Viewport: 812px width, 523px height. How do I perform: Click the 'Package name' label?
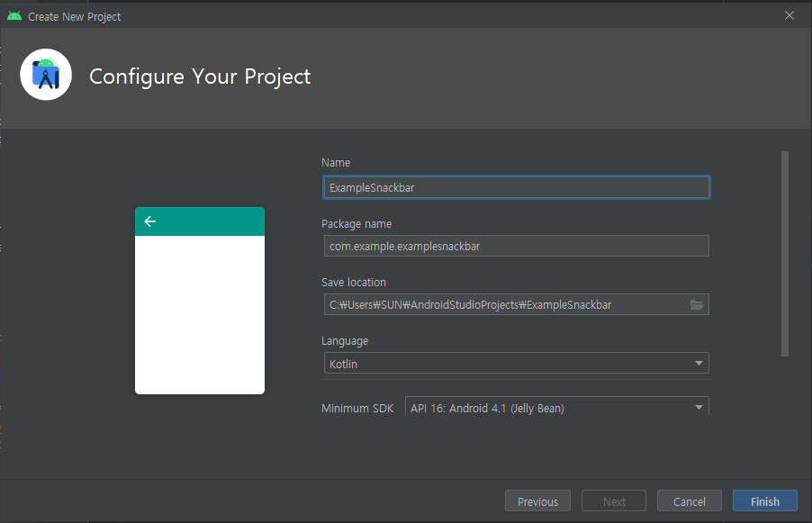coord(356,224)
